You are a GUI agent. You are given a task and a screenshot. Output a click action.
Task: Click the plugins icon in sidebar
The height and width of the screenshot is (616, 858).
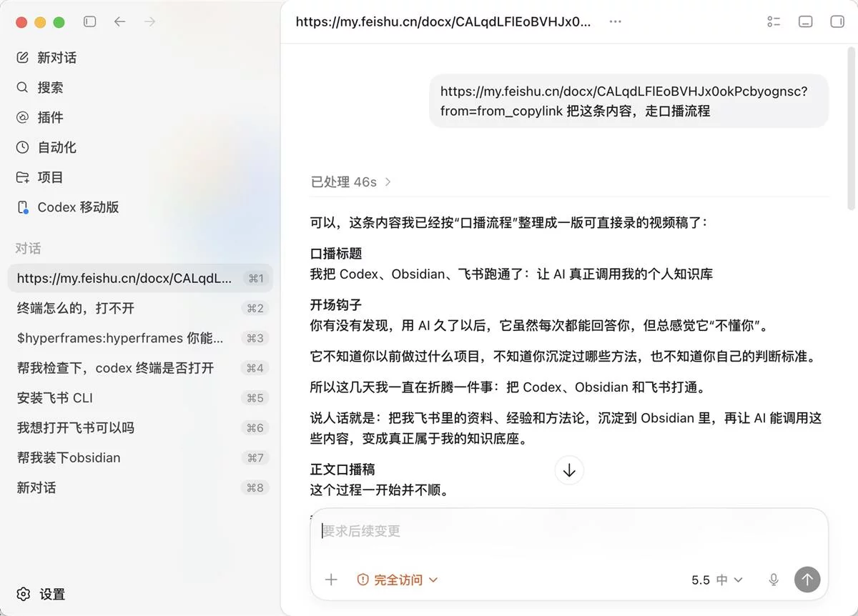click(23, 118)
